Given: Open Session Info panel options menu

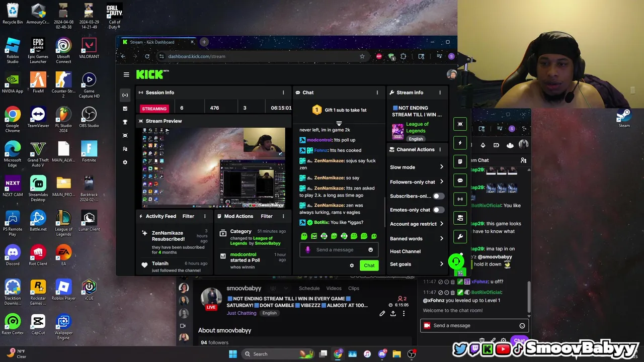Looking at the screenshot, I should pos(283,93).
